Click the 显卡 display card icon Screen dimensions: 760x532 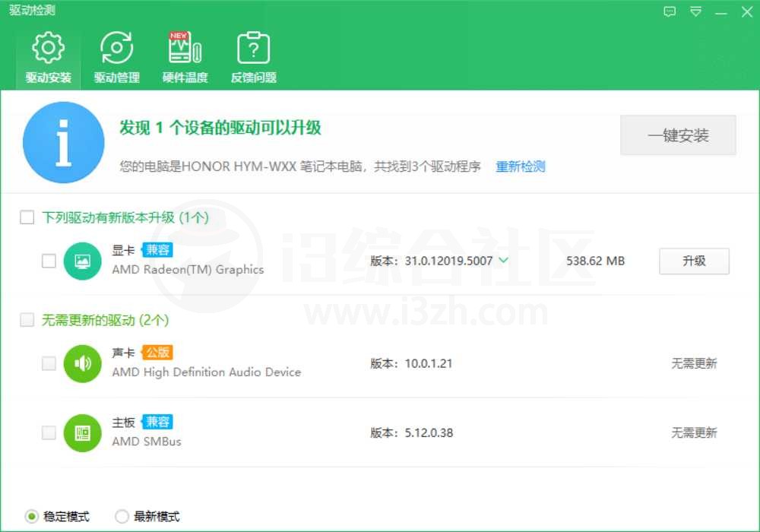[x=82, y=261]
